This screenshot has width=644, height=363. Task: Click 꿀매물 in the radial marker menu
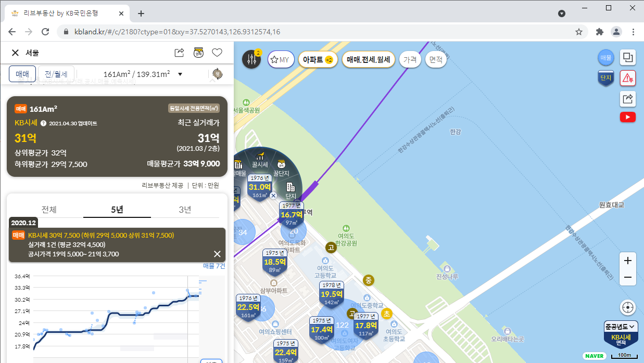[x=239, y=167]
